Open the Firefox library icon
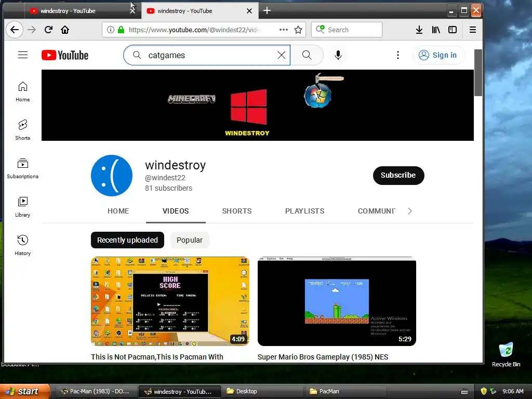 click(x=436, y=30)
